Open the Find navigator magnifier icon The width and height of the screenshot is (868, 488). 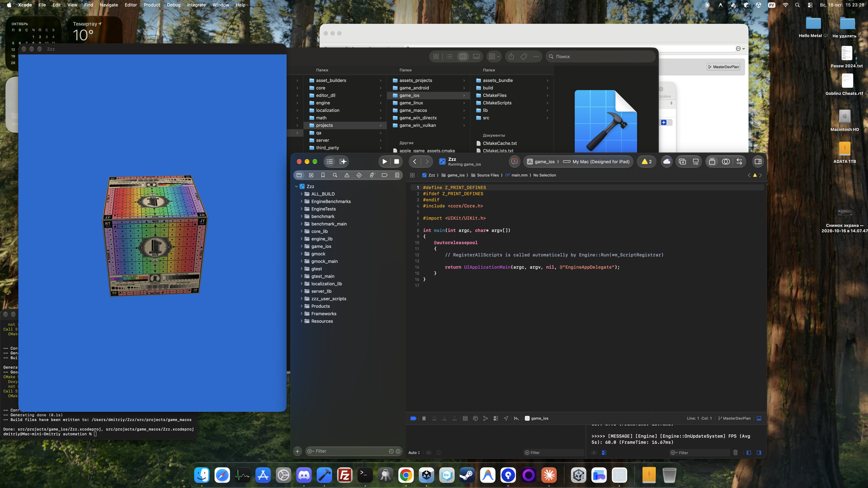pos(335,175)
